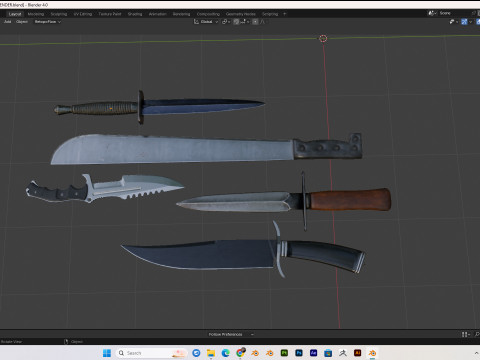Open the Animation workspace tab
The width and height of the screenshot is (480, 360).
(x=157, y=14)
